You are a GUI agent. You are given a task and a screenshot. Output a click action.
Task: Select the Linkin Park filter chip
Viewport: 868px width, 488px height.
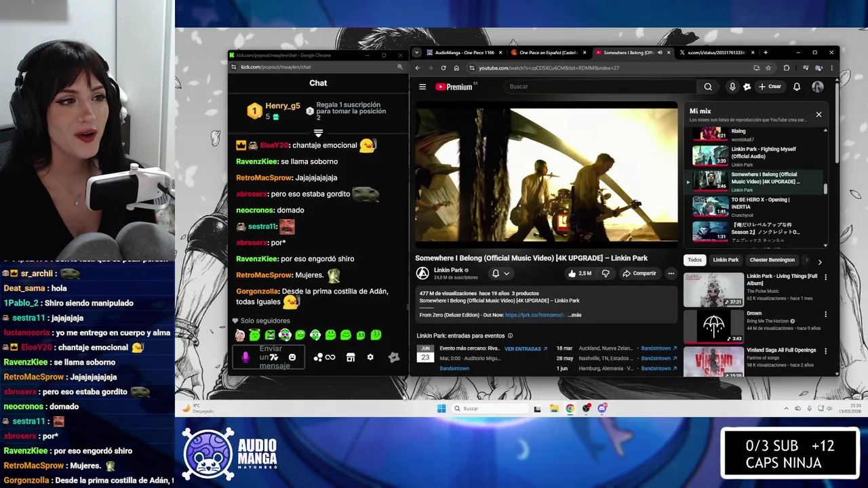[x=726, y=260]
